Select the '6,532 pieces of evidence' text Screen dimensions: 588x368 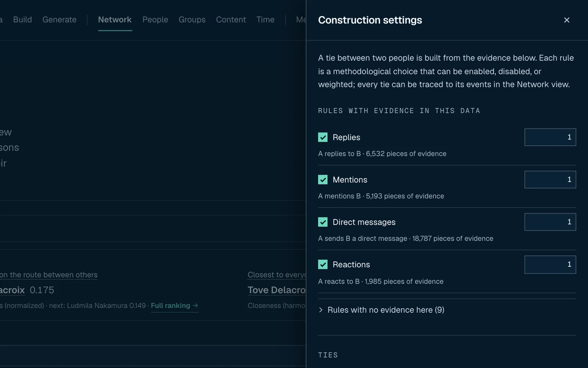pyautogui.click(x=406, y=154)
